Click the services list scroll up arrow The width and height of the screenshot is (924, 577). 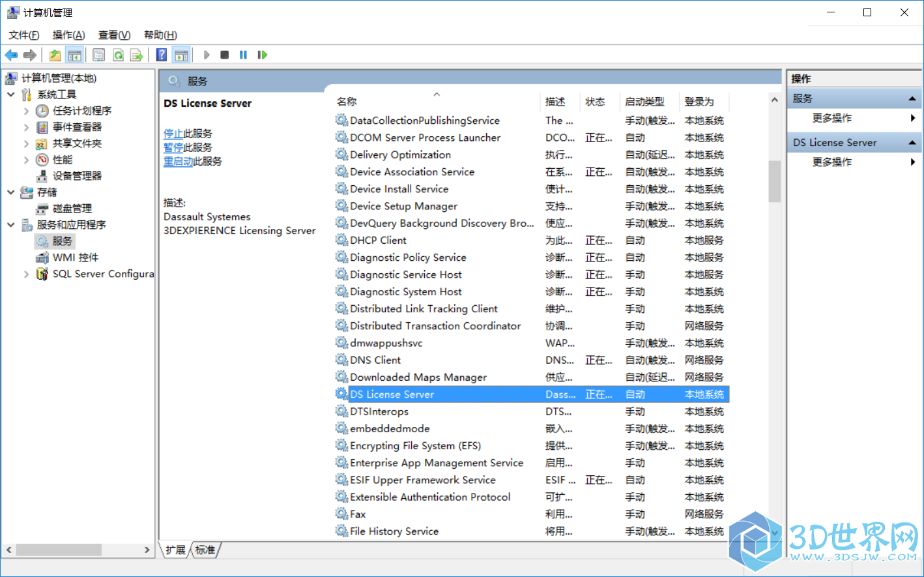[x=774, y=100]
